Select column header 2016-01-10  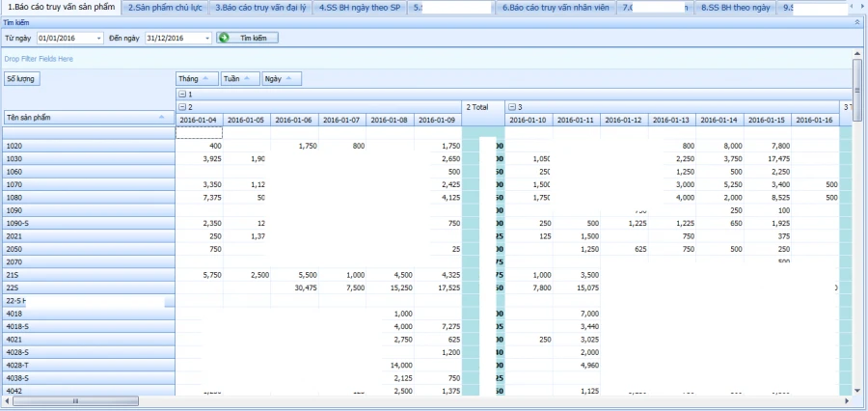(529, 120)
